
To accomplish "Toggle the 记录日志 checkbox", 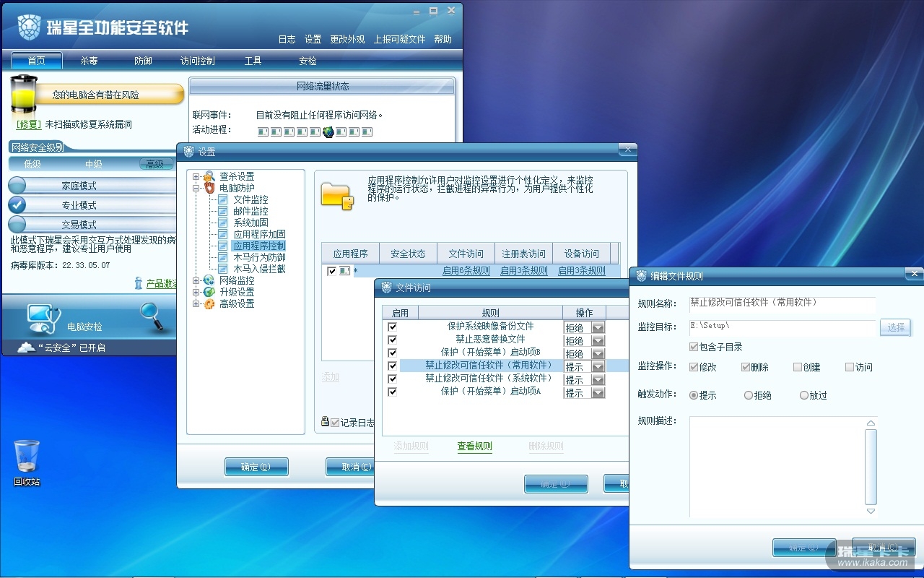I will 335,423.
